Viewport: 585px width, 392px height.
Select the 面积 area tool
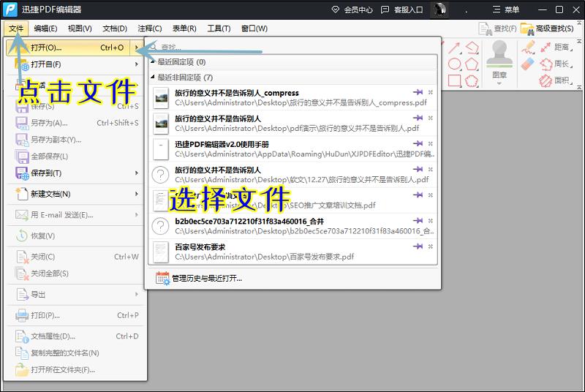click(x=556, y=80)
